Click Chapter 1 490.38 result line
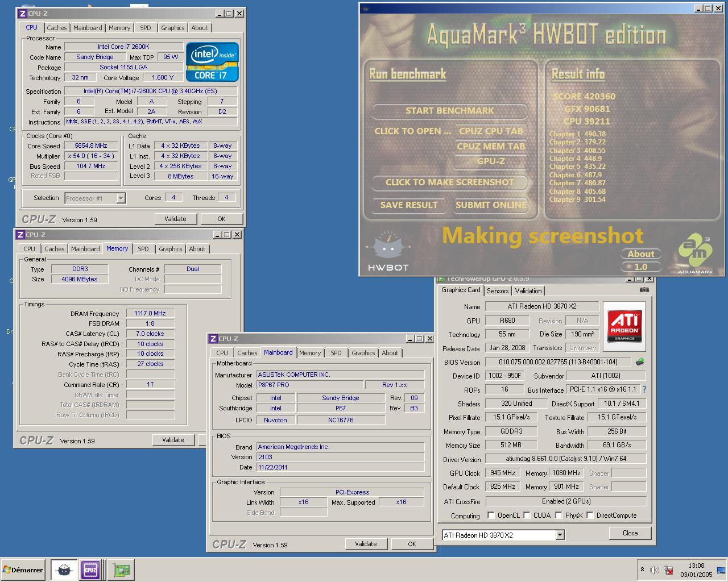The image size is (728, 582). point(577,134)
